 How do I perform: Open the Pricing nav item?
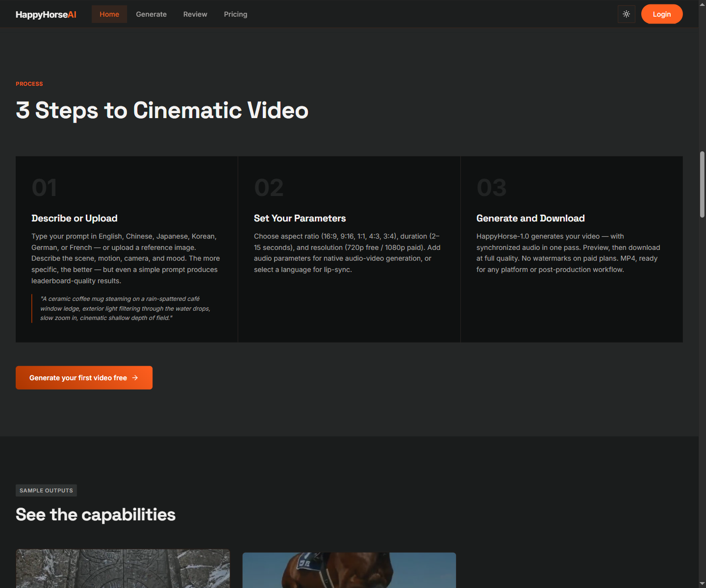pos(236,14)
